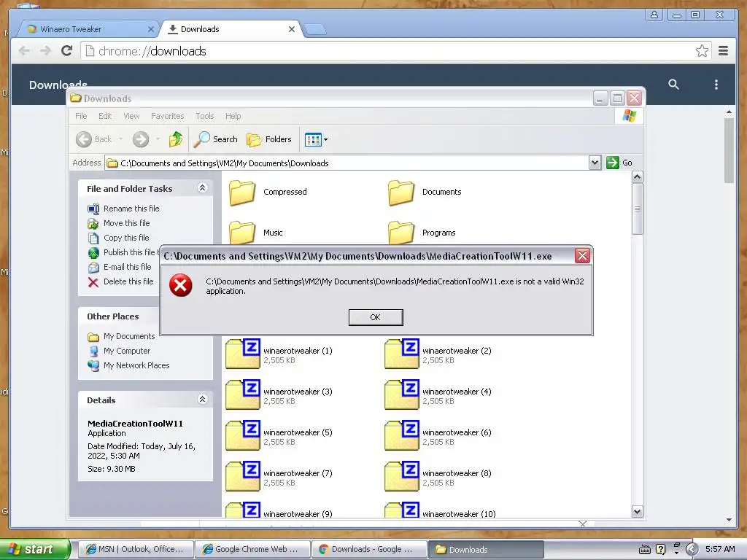The width and height of the screenshot is (747, 560).
Task: Select winaerotweaker (1) zip file
Action: [279, 354]
